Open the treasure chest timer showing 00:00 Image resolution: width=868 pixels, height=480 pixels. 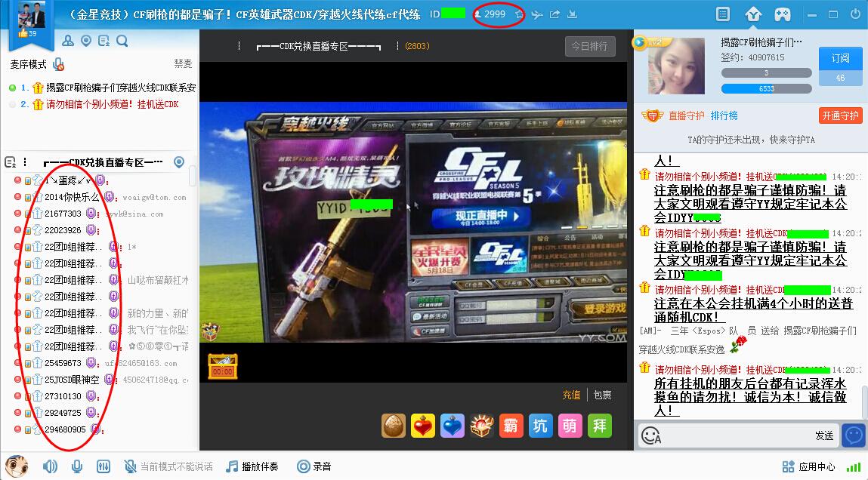[x=223, y=366]
